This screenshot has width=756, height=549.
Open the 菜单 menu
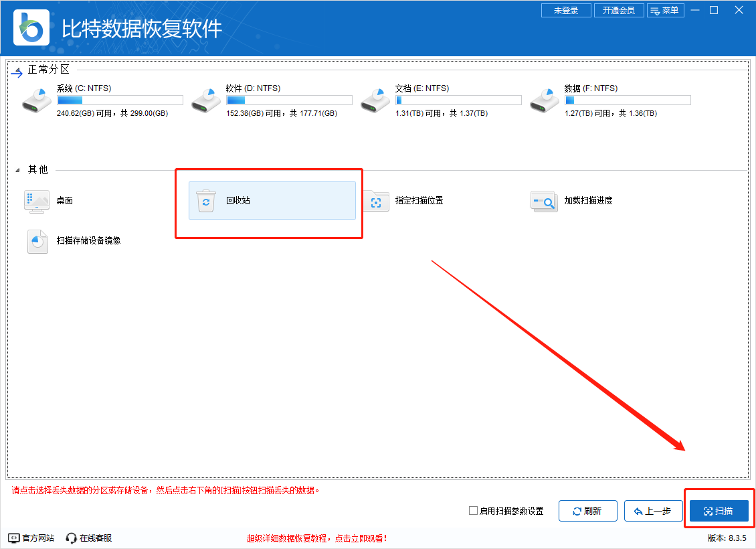(x=666, y=10)
